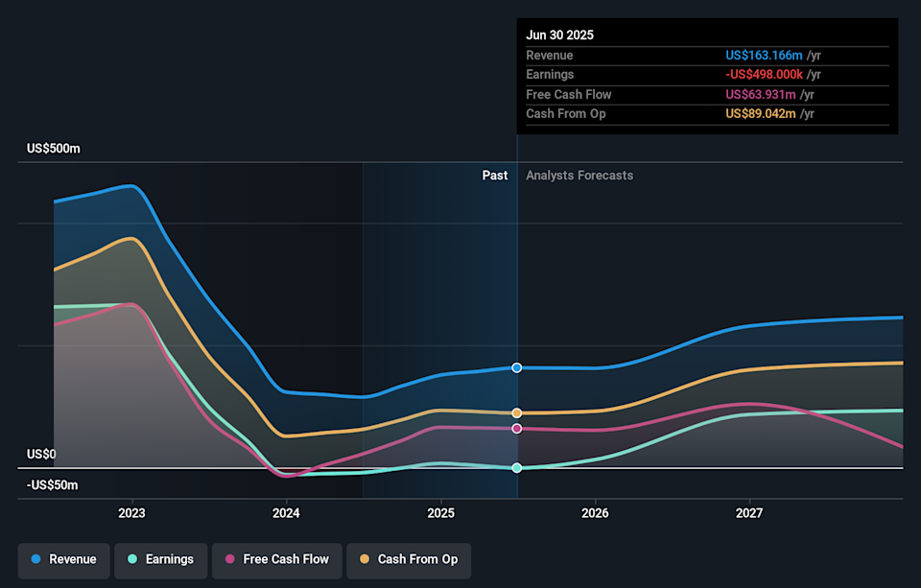
Task: Select the teal Earnings data point marker
Action: 517,467
